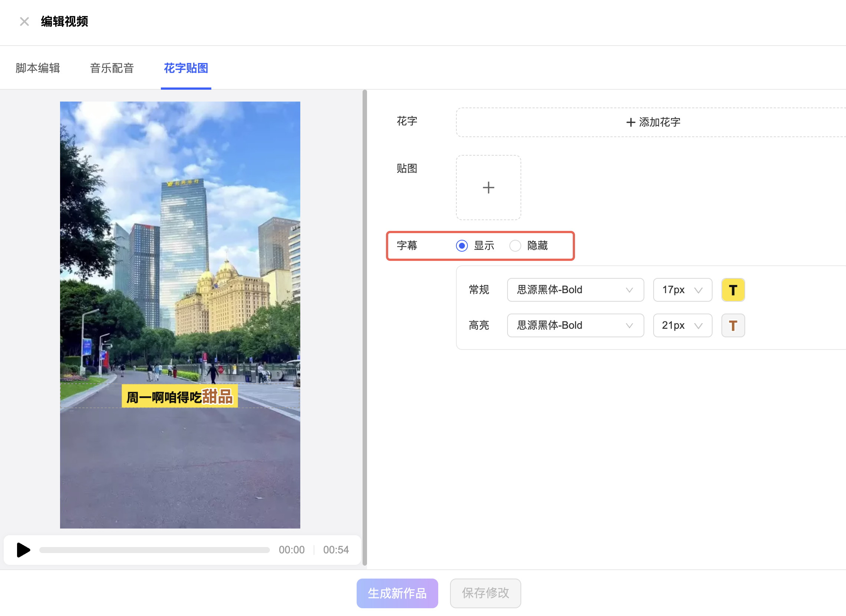846x616 pixels.
Task: Select the 隐藏 subtitle radio button
Action: click(515, 246)
